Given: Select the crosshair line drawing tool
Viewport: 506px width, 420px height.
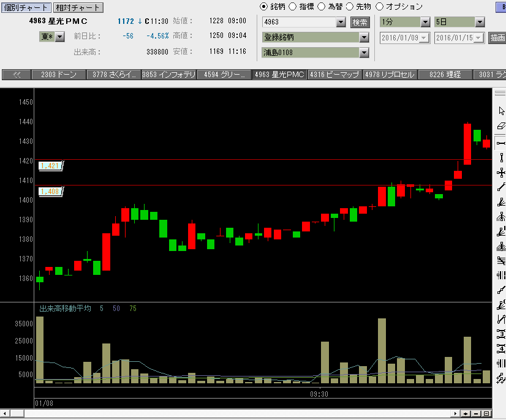Looking at the screenshot, I should click(501, 173).
